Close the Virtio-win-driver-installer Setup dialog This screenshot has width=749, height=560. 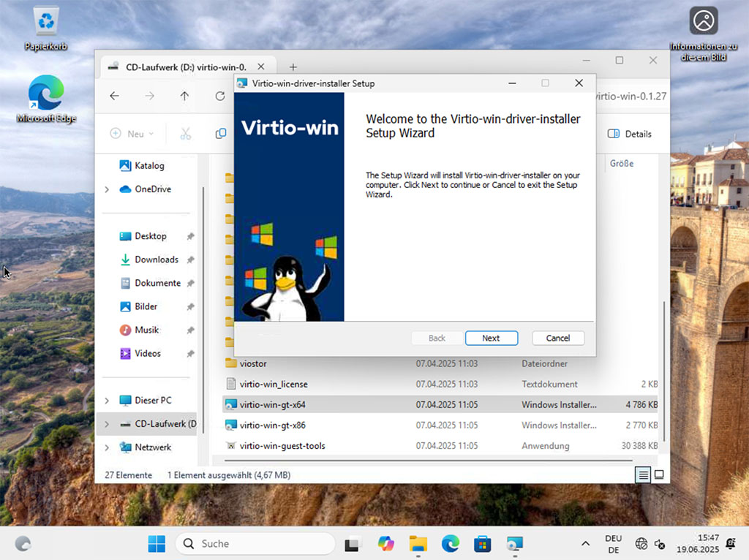pyautogui.click(x=579, y=83)
